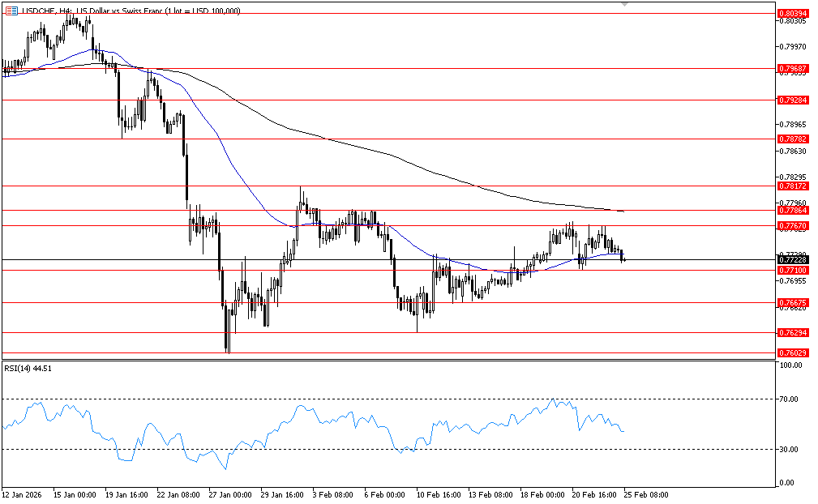Select the 0.80394 red price level label
Screen dimensions: 818x504
click(x=790, y=14)
